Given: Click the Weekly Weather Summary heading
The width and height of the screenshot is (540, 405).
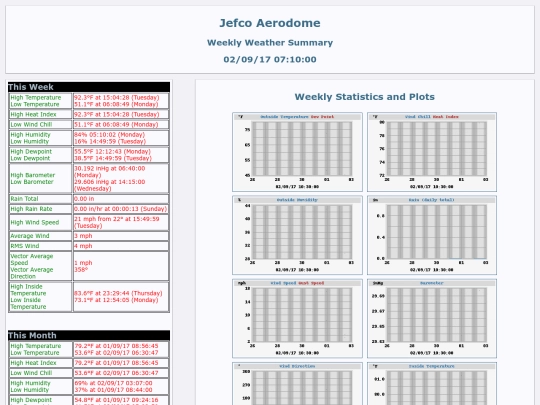Looking at the screenshot, I should (270, 43).
